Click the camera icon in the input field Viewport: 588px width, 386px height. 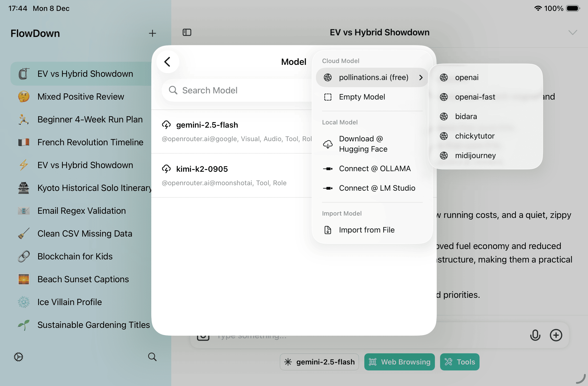tap(203, 336)
